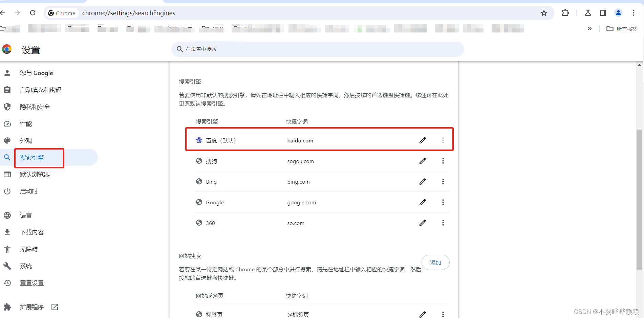This screenshot has height=318, width=644.
Task: Click the Chrome site info chip
Action: click(62, 13)
